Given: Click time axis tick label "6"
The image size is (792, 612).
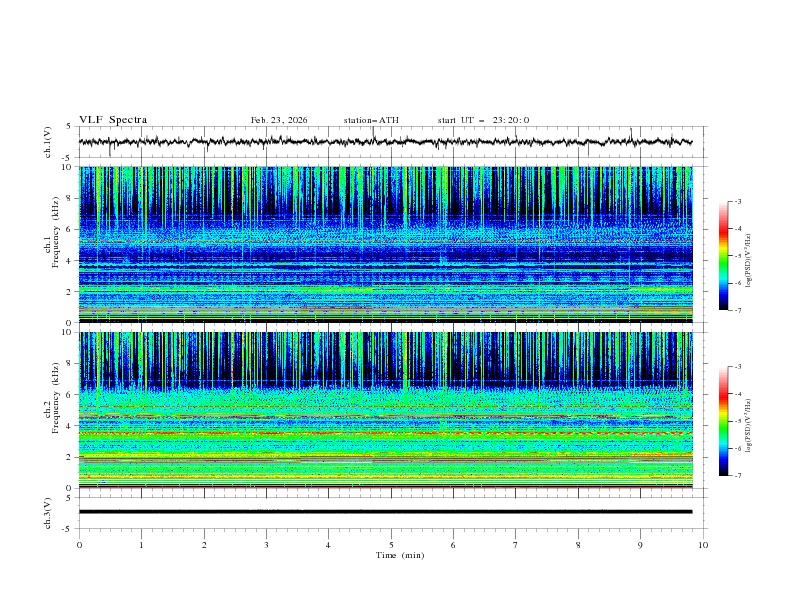Looking at the screenshot, I should [x=453, y=545].
